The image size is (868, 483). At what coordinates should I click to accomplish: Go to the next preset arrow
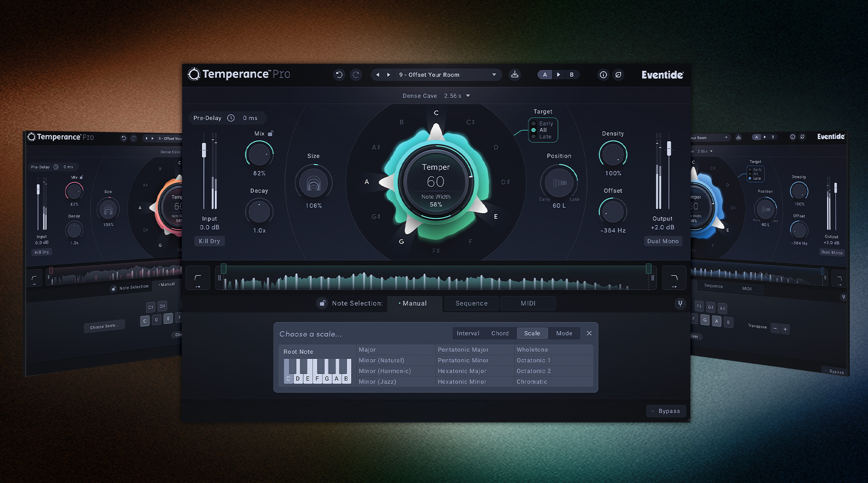coord(388,75)
